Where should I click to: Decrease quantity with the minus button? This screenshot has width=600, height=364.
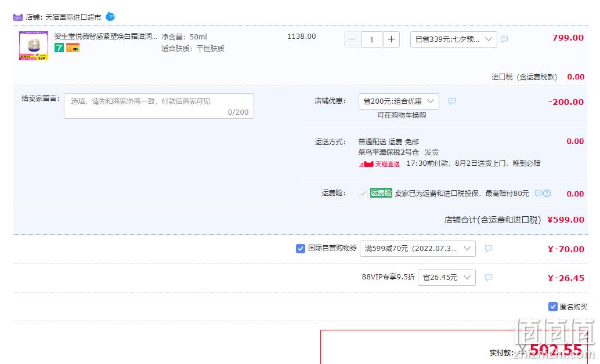(x=352, y=39)
